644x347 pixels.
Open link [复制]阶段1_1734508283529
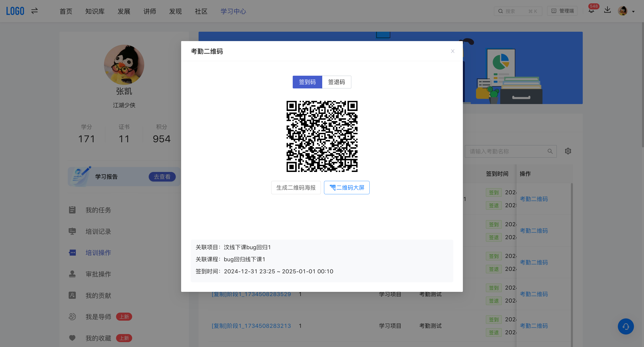[251, 294]
